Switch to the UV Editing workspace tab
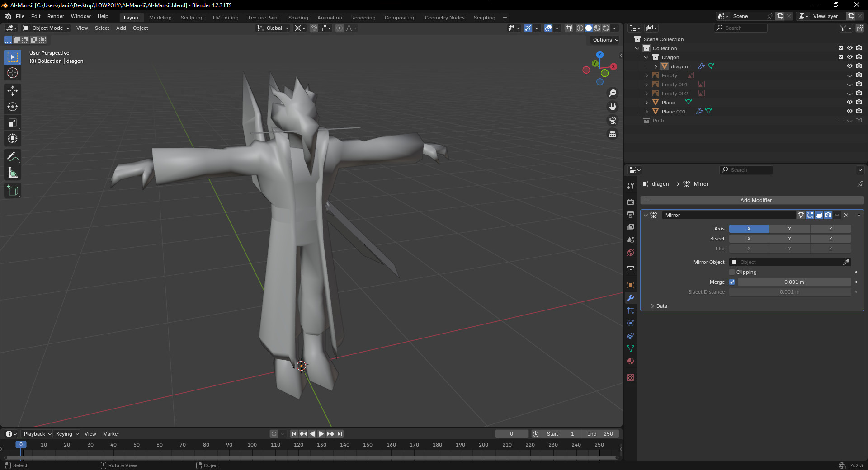This screenshot has height=470, width=868. [226, 18]
